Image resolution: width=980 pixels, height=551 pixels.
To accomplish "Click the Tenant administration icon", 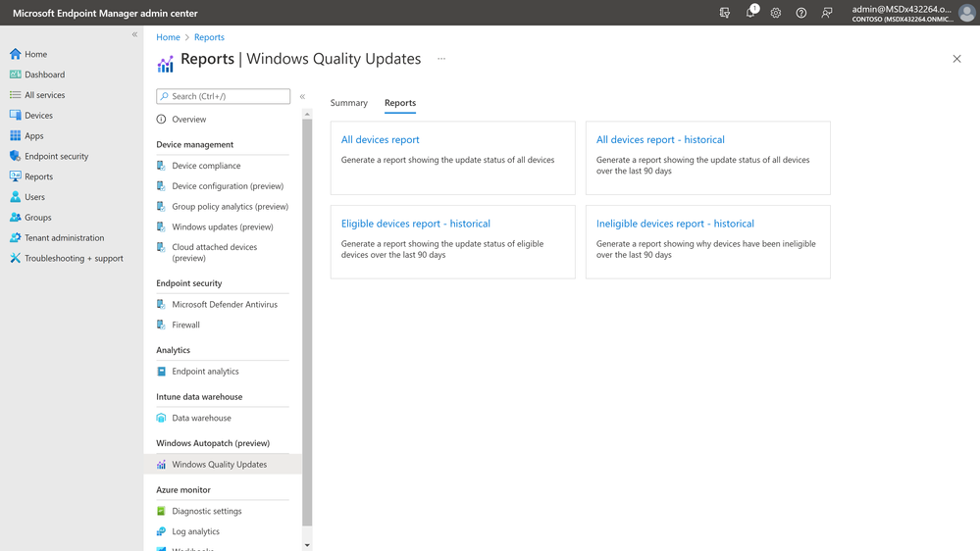I will [15, 237].
